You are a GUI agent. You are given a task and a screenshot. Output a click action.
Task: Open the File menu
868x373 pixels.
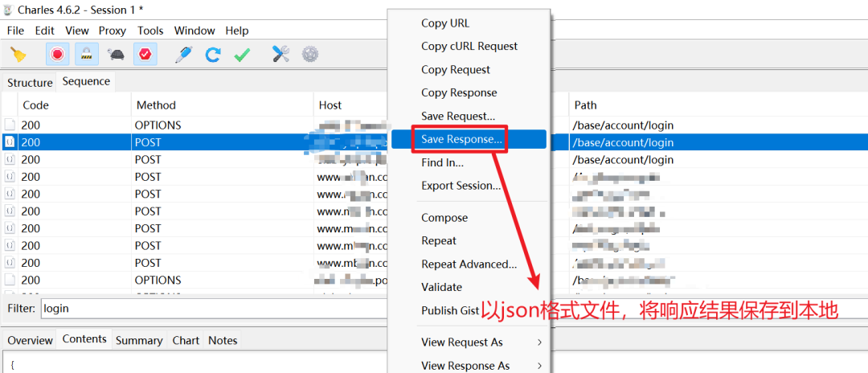tap(15, 31)
